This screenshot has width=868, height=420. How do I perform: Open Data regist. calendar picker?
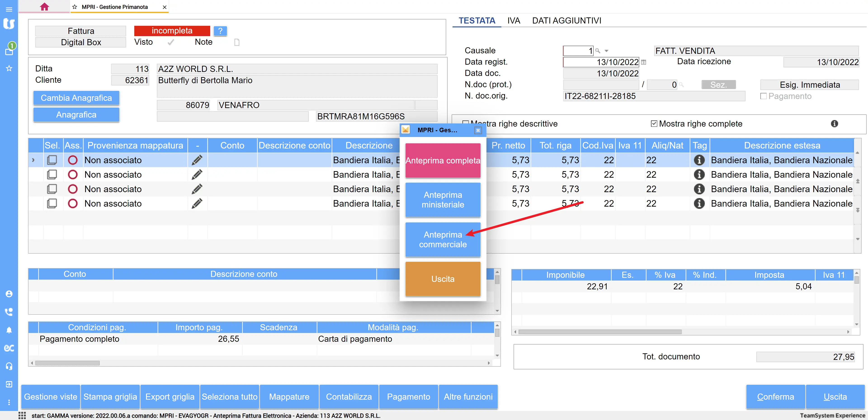click(644, 62)
